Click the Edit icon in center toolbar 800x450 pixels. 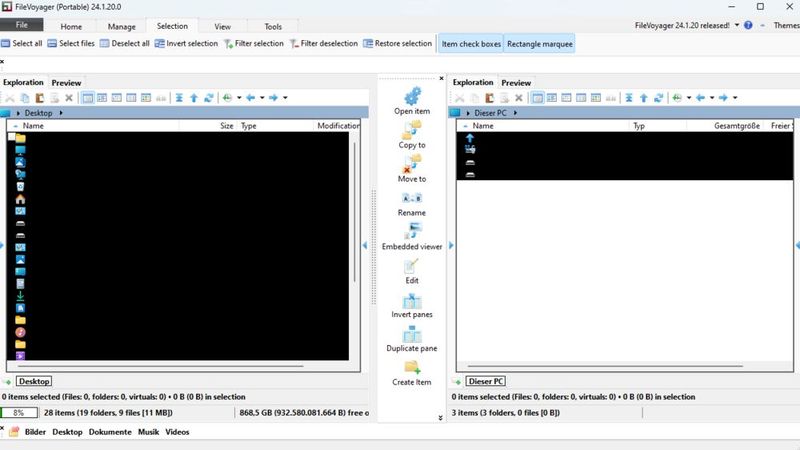(411, 266)
